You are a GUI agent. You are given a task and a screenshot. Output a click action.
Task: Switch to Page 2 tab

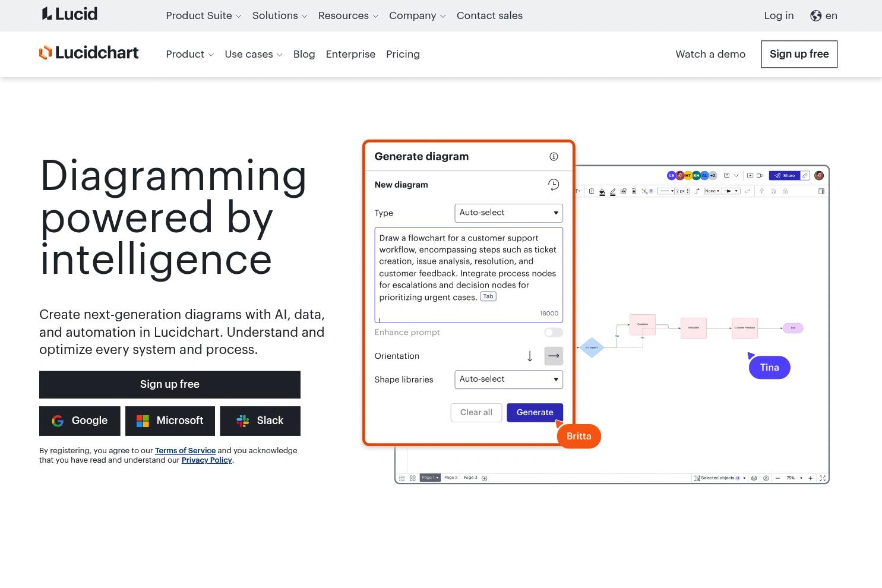click(x=451, y=478)
